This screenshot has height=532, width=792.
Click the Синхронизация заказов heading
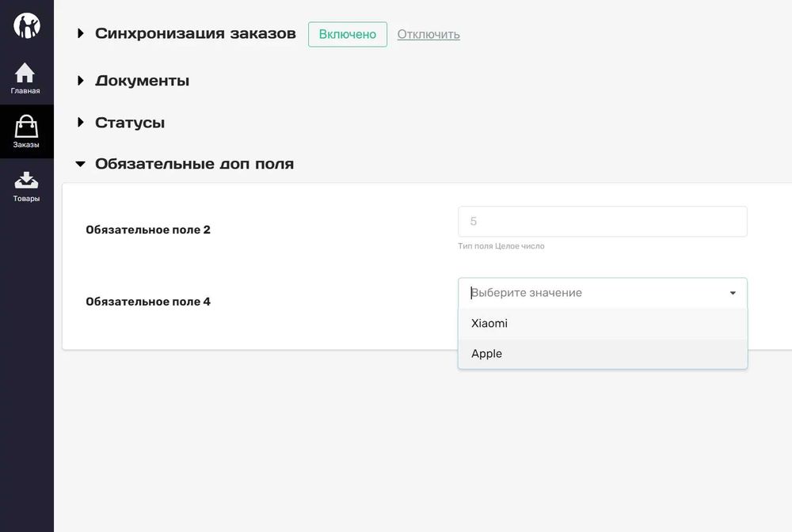195,34
